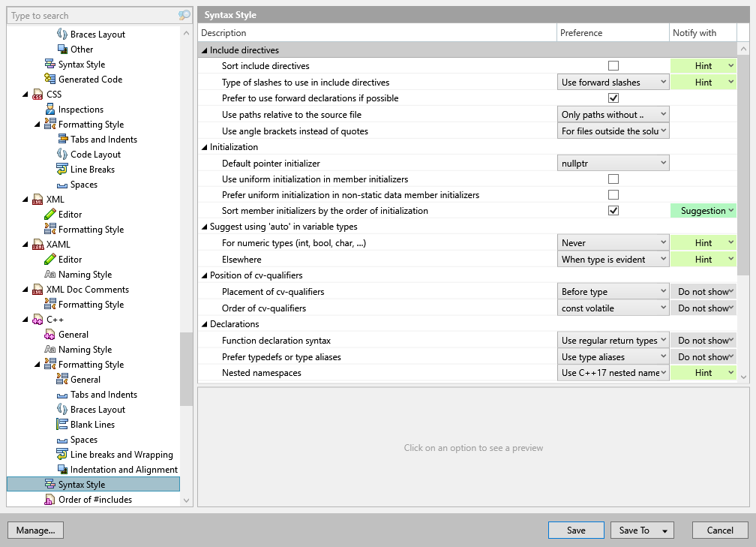This screenshot has height=547, width=756.
Task: Click the XML category icon
Action: tap(38, 199)
